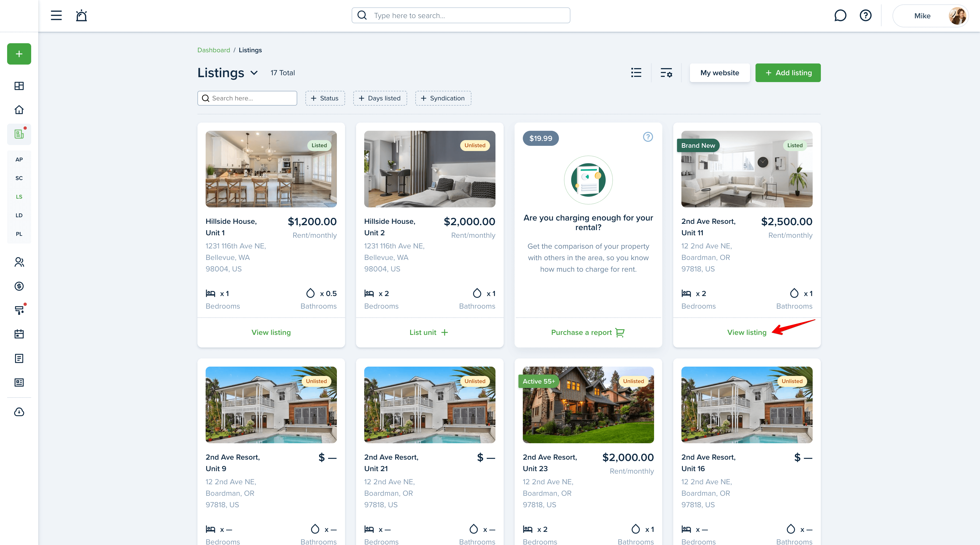This screenshot has height=545, width=980.
Task: Open the properties home icon in sidebar
Action: coord(19,110)
